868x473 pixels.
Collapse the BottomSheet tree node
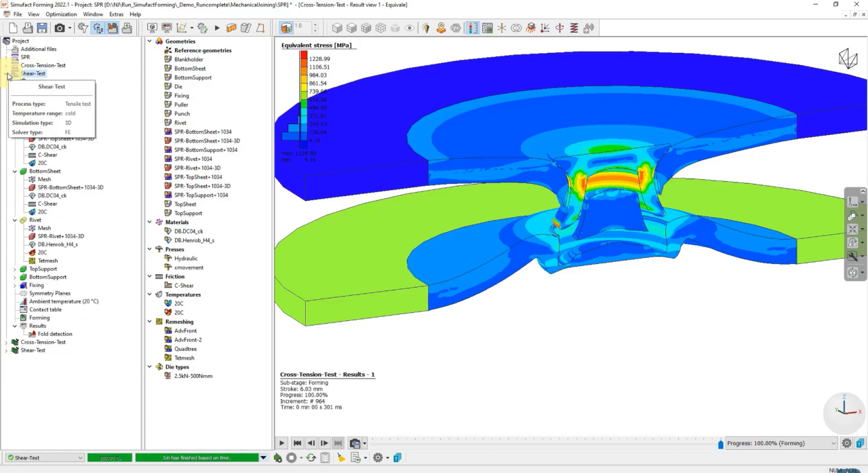[x=15, y=172]
